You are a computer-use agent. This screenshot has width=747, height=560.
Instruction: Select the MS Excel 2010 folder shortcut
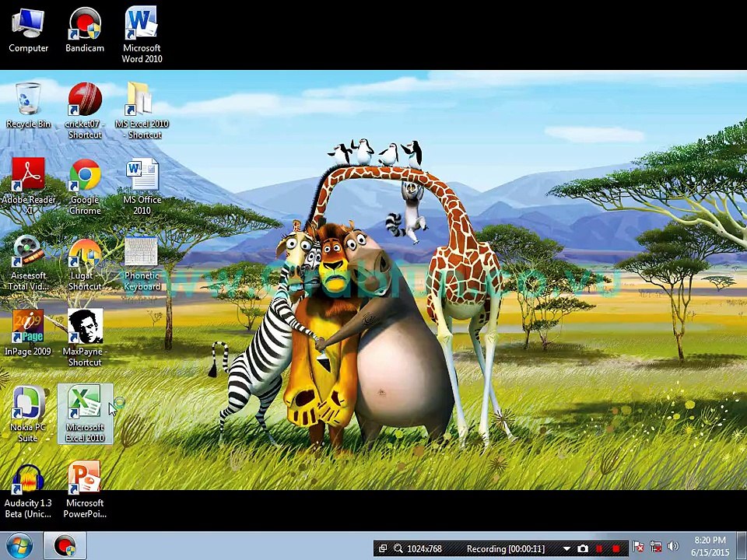(x=142, y=111)
